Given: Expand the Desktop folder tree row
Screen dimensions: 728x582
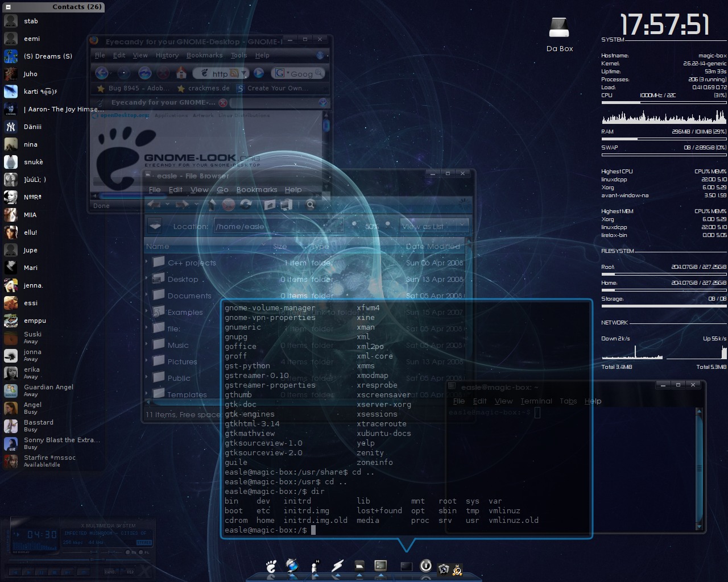Looking at the screenshot, I should tap(147, 279).
